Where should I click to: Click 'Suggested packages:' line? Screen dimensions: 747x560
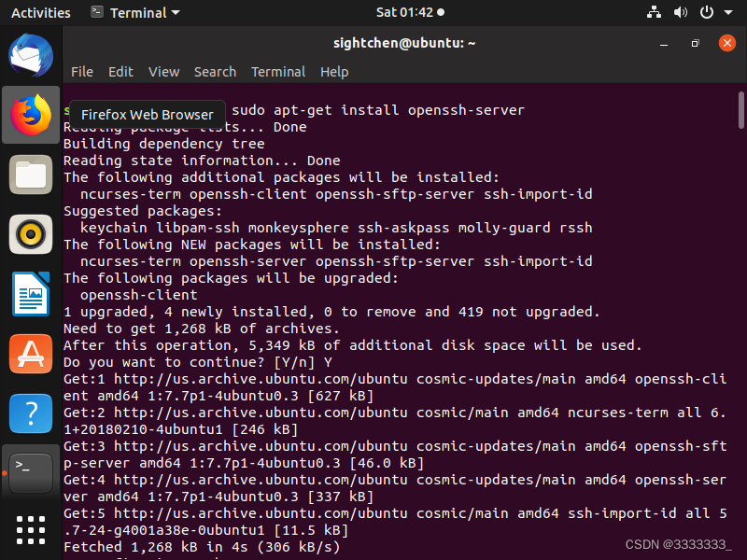click(143, 211)
